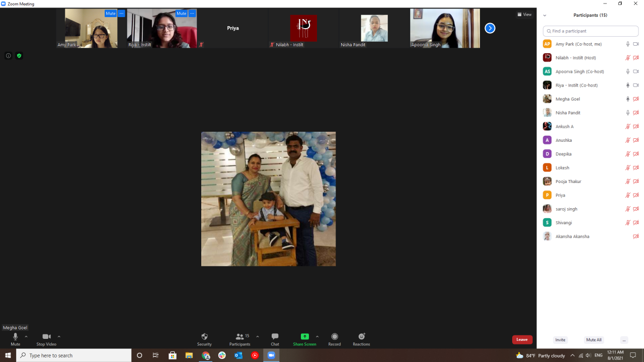Click video-off icon for Priya in list
The width and height of the screenshot is (644, 362).
pos(636,195)
